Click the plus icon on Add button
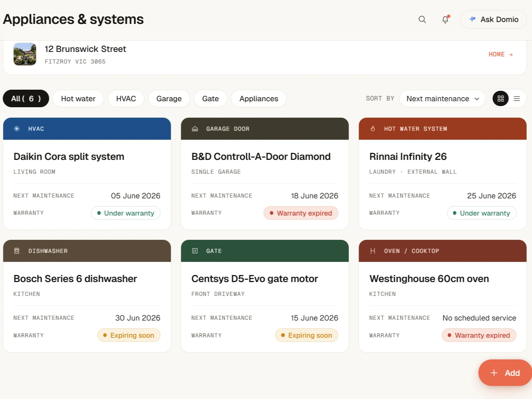The height and width of the screenshot is (399, 532). pyautogui.click(x=494, y=373)
